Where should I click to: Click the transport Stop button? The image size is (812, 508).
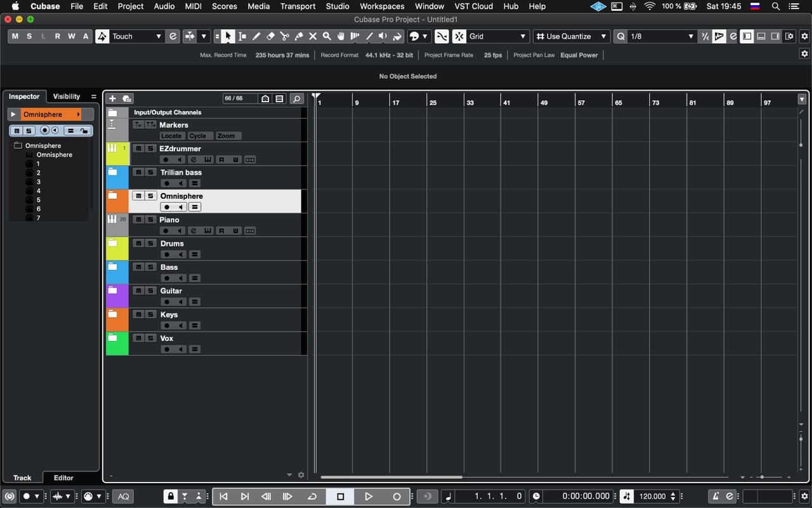341,497
